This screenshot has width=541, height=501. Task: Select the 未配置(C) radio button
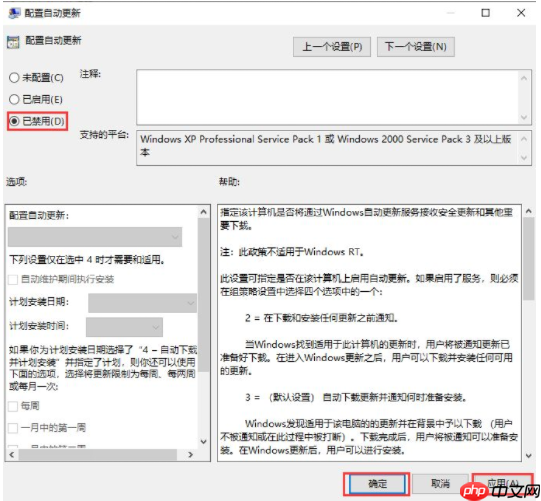(x=14, y=78)
